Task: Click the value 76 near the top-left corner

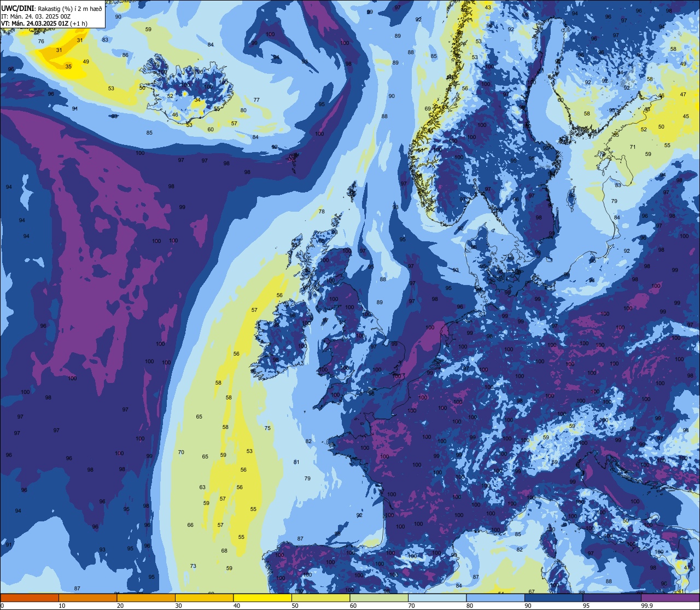Action: pos(41,42)
